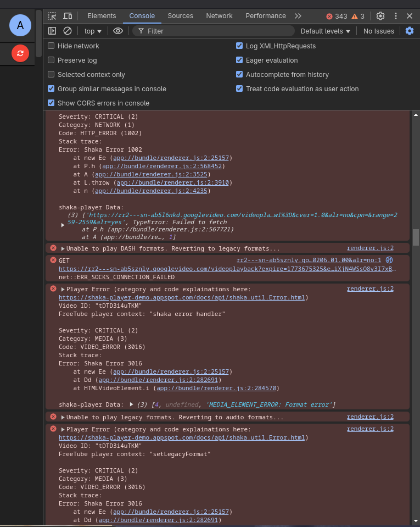Switch to the Sources tab
This screenshot has width=420, height=527.
(180, 16)
